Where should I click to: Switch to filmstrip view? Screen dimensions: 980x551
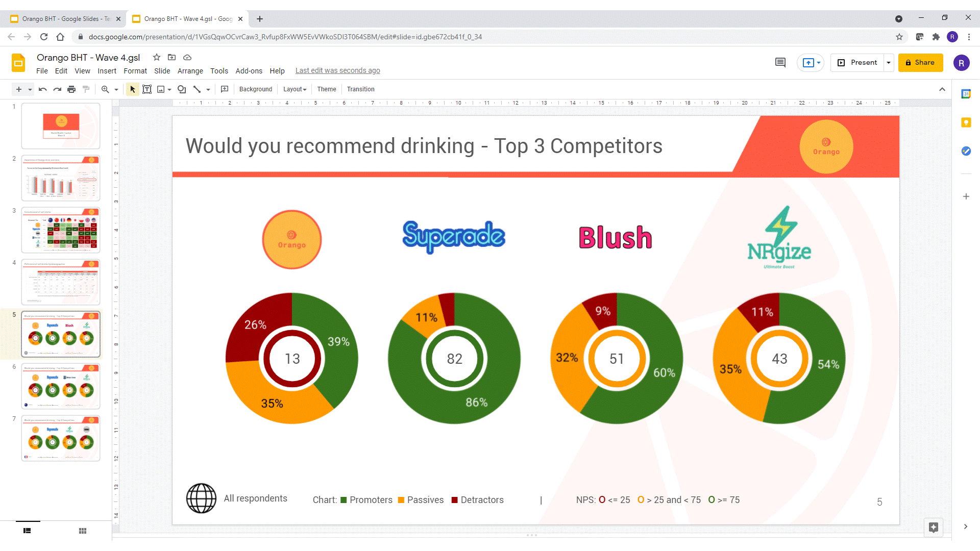pyautogui.click(x=27, y=531)
